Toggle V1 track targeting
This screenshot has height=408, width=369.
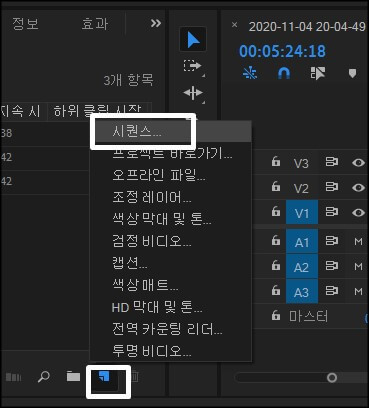(x=302, y=212)
